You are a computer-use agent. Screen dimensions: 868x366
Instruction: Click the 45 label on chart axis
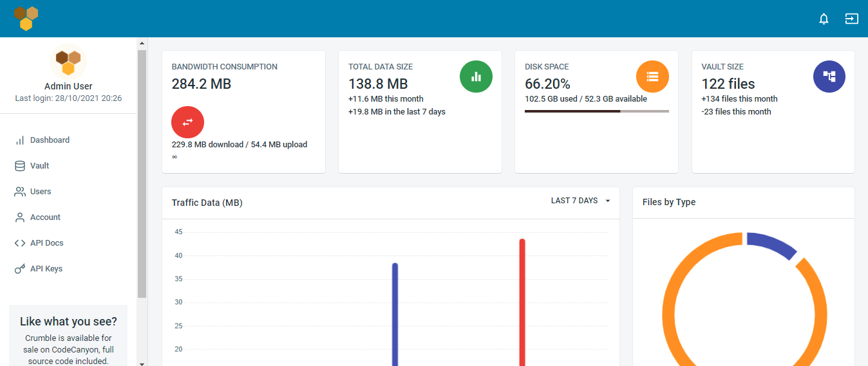click(x=178, y=232)
